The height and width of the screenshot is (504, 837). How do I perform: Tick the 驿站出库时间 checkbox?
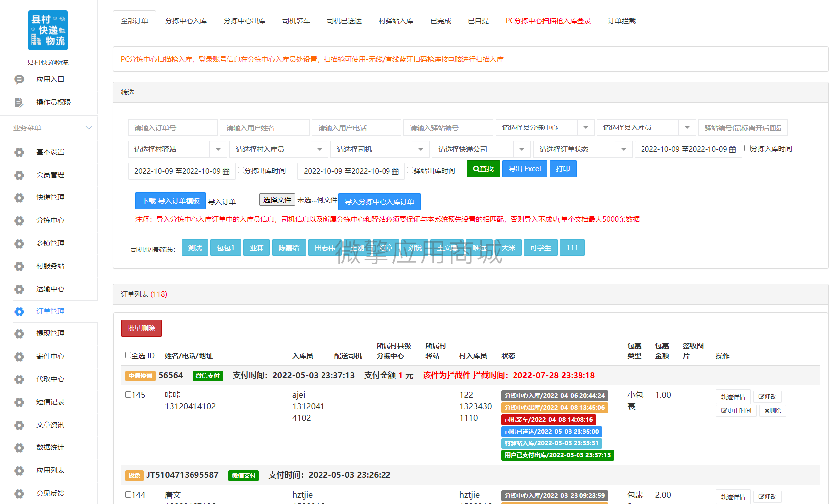(x=410, y=170)
